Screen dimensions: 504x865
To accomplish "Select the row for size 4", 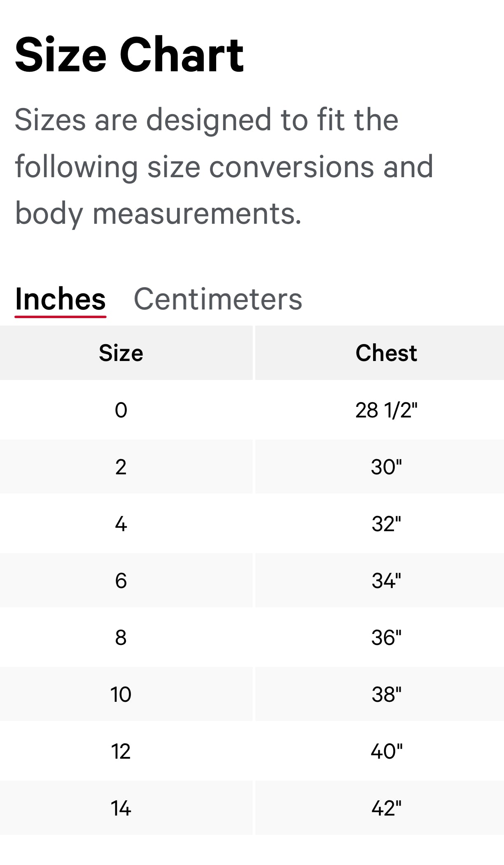I will pyautogui.click(x=120, y=524).
